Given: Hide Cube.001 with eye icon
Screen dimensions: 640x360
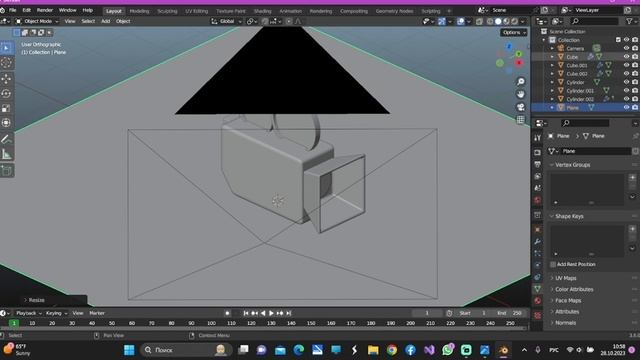Looking at the screenshot, I should 626,65.
